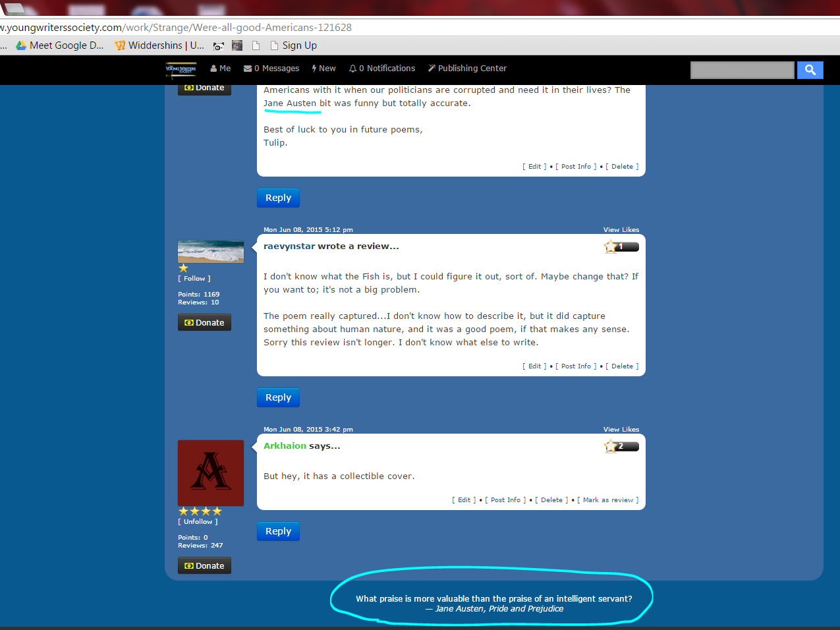
Task: Like raevynstar's review with the star
Action: click(x=611, y=246)
